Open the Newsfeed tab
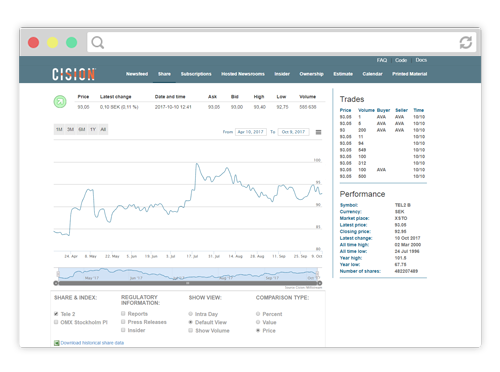 (x=137, y=74)
